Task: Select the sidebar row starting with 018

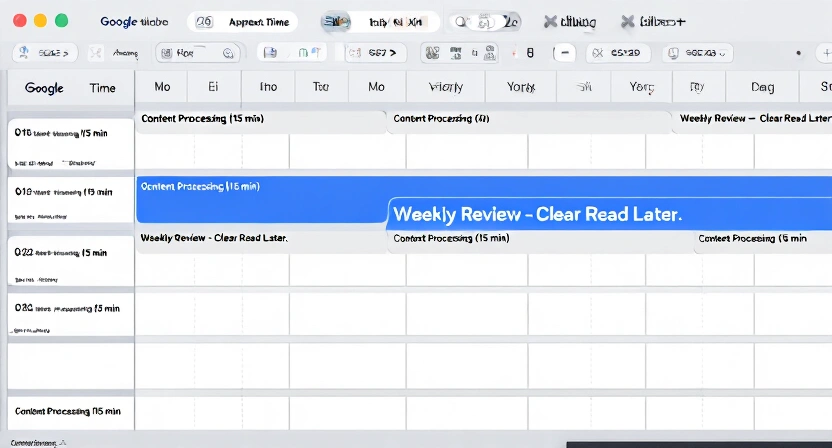Action: 71,201
